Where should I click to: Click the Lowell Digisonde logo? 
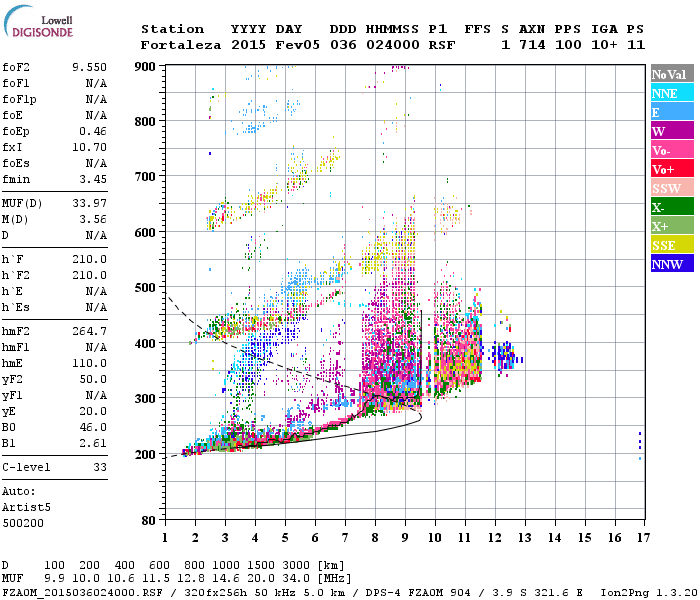point(38,22)
